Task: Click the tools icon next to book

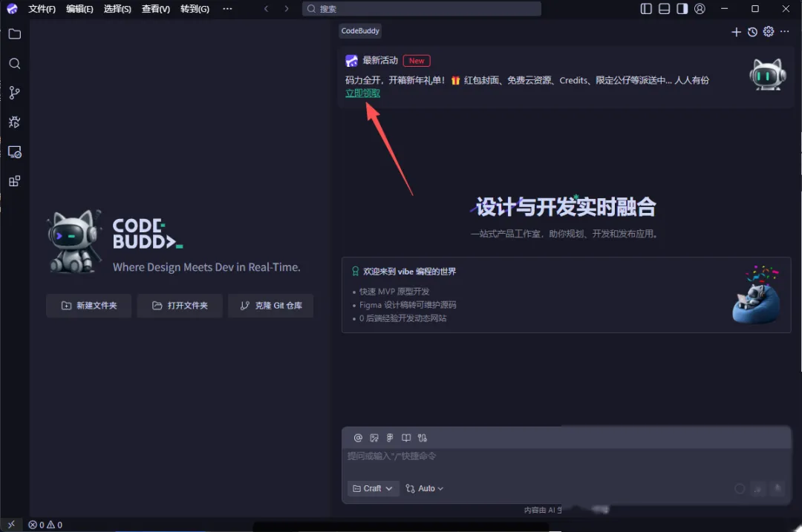Action: point(422,438)
